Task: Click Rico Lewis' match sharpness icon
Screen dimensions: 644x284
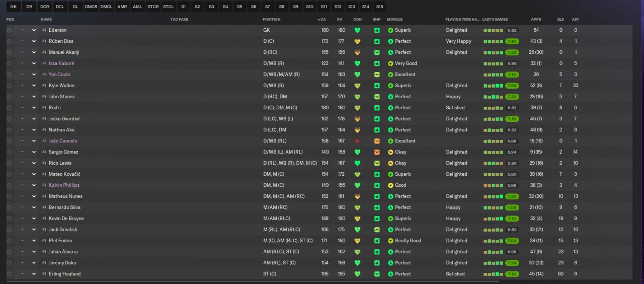Action: coord(377,163)
